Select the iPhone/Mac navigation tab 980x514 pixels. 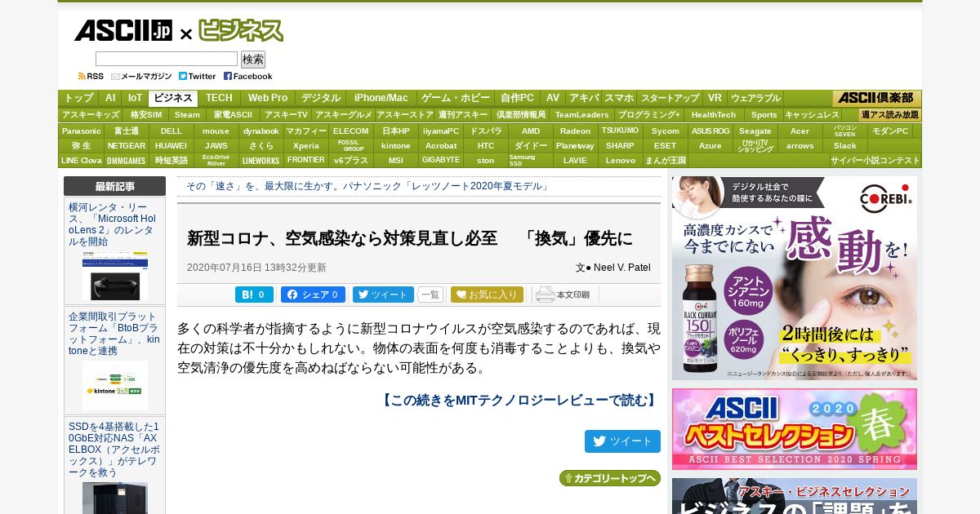tap(381, 98)
